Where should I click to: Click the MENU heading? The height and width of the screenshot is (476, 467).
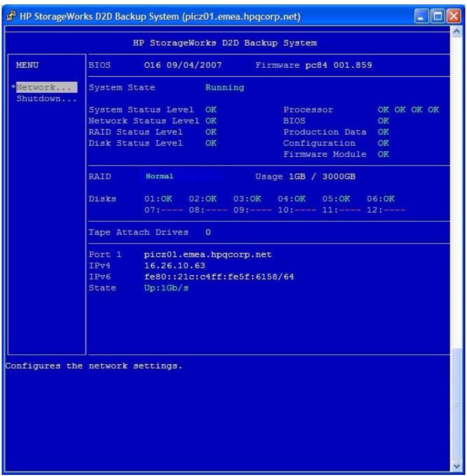tap(27, 65)
